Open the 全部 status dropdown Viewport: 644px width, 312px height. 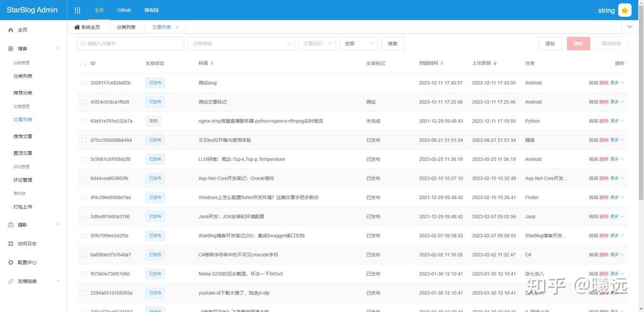pos(358,44)
